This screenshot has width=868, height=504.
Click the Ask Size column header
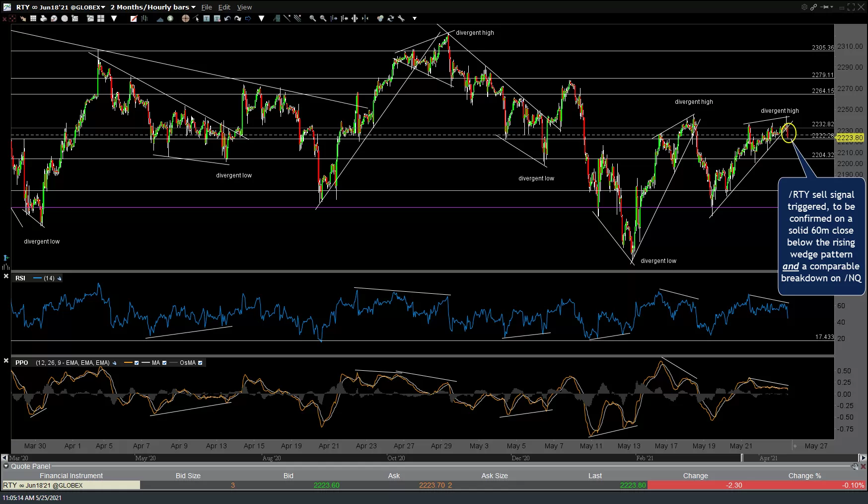(x=495, y=476)
